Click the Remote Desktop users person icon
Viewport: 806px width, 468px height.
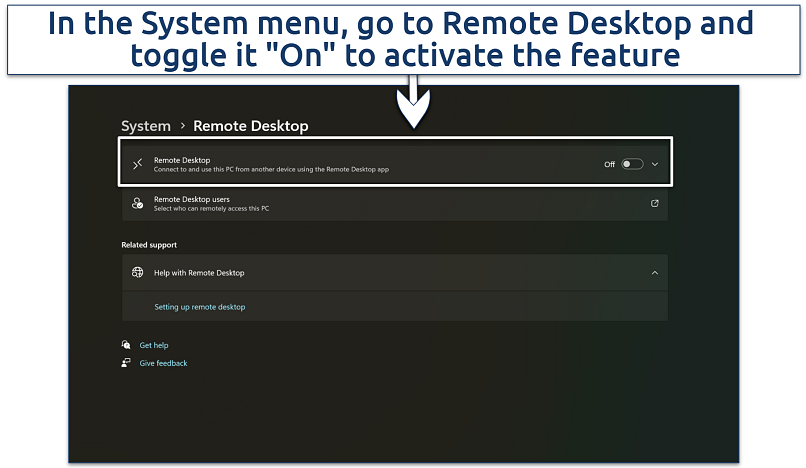tap(137, 204)
